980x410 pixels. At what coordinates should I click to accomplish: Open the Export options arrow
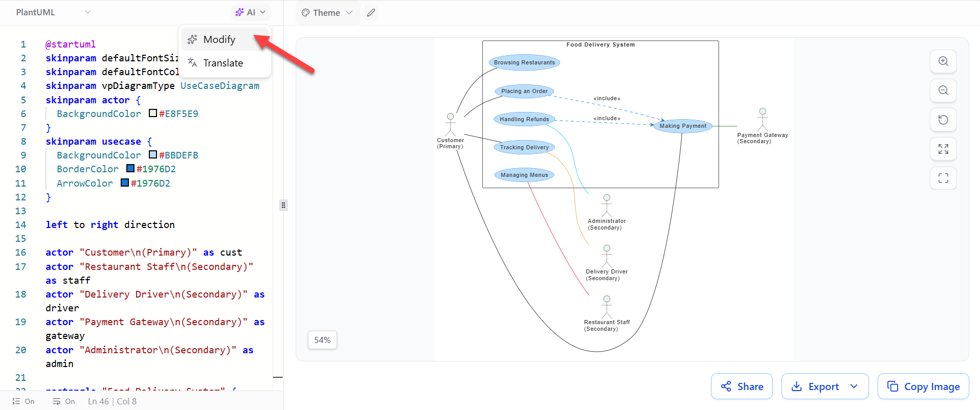854,386
